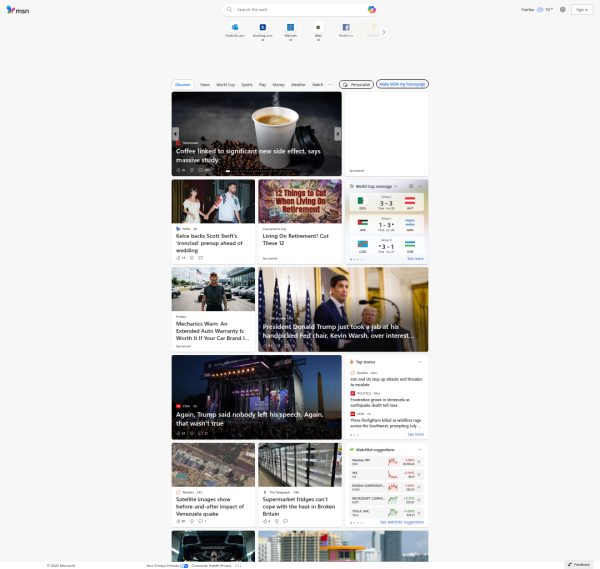Open the tab overflow ellipsis menu
Viewport: 600px width, 569px height.
tap(330, 85)
